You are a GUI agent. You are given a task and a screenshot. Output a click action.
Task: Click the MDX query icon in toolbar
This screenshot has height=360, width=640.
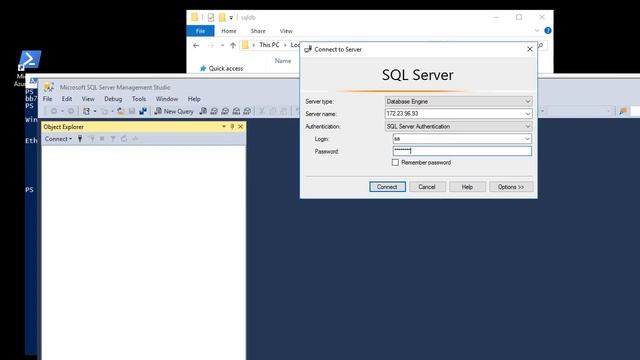click(x=214, y=111)
